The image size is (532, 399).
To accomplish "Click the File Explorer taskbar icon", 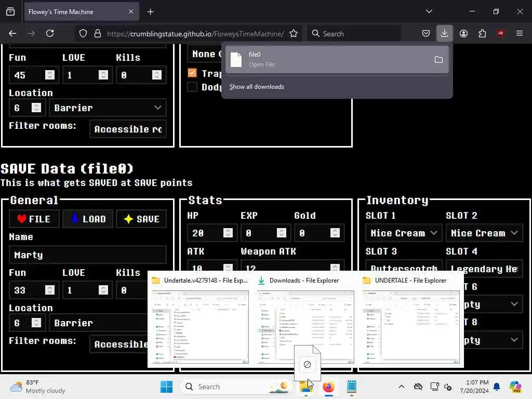I will click(305, 387).
